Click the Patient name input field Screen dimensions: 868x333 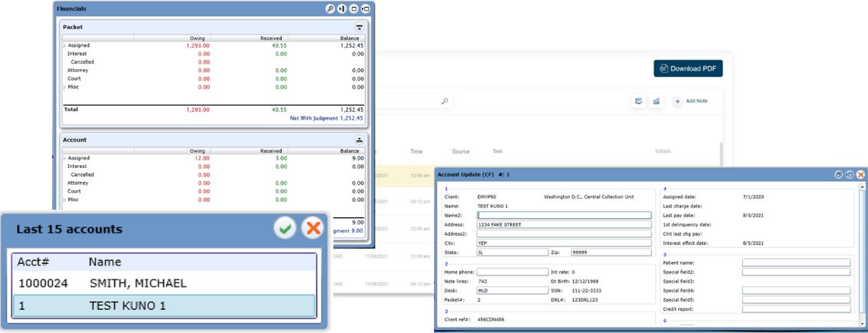(x=796, y=262)
